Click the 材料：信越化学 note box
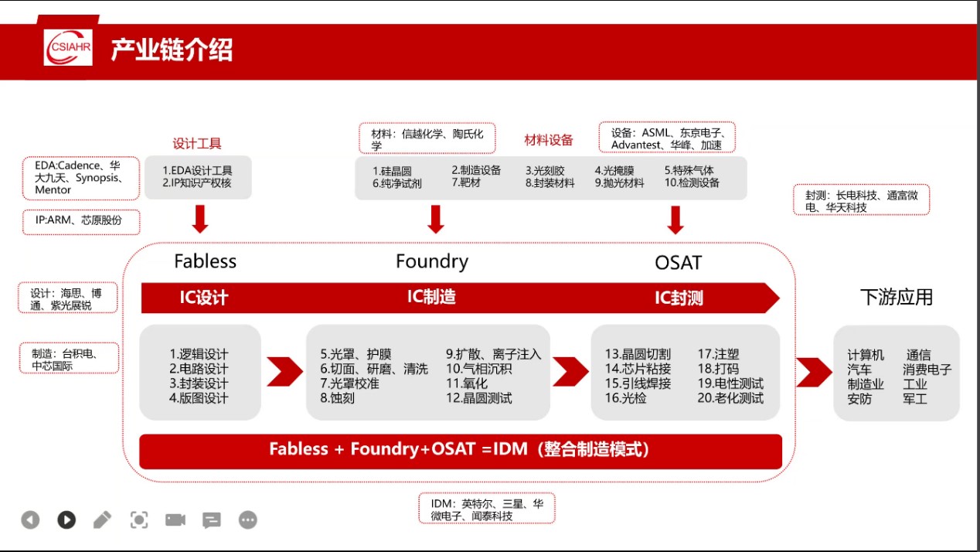Screen dimensions: 980x552 point(427,138)
